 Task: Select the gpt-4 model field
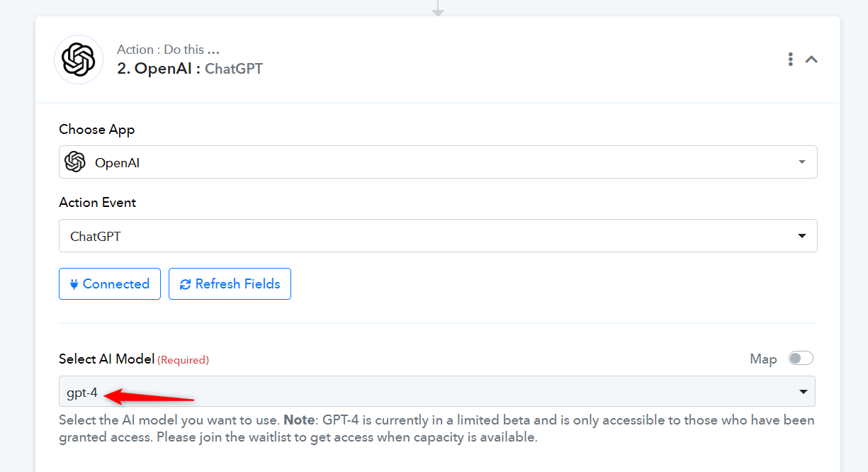tap(437, 391)
